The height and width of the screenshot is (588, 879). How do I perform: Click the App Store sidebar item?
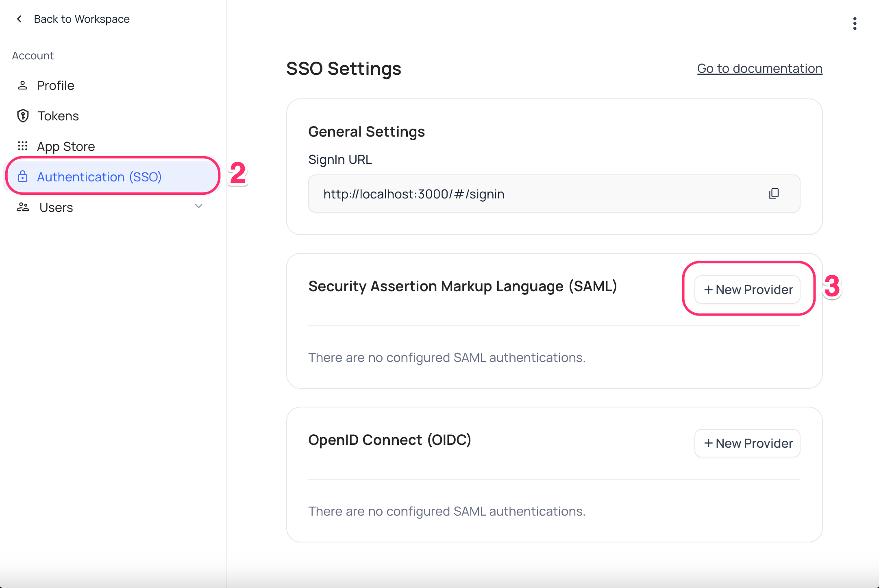click(65, 146)
